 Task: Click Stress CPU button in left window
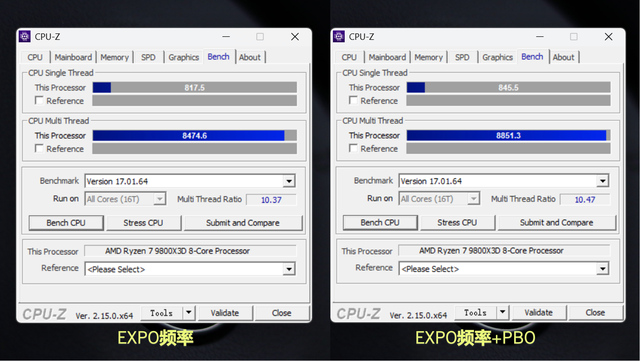tap(143, 223)
